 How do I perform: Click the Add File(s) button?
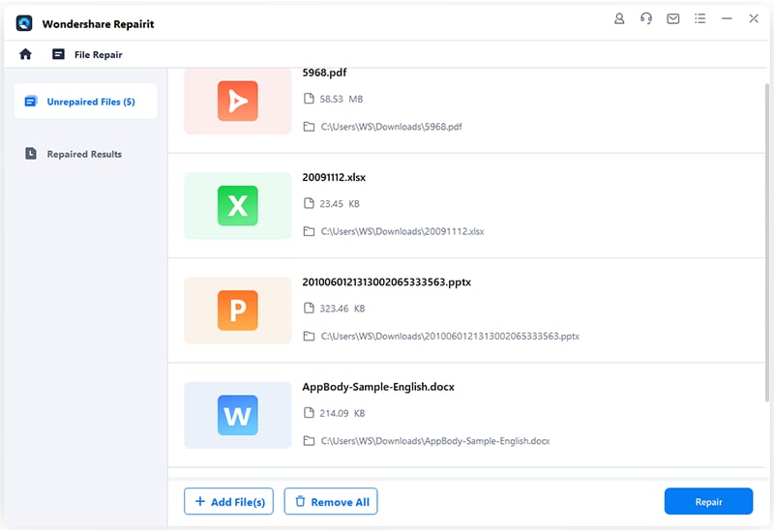(229, 501)
